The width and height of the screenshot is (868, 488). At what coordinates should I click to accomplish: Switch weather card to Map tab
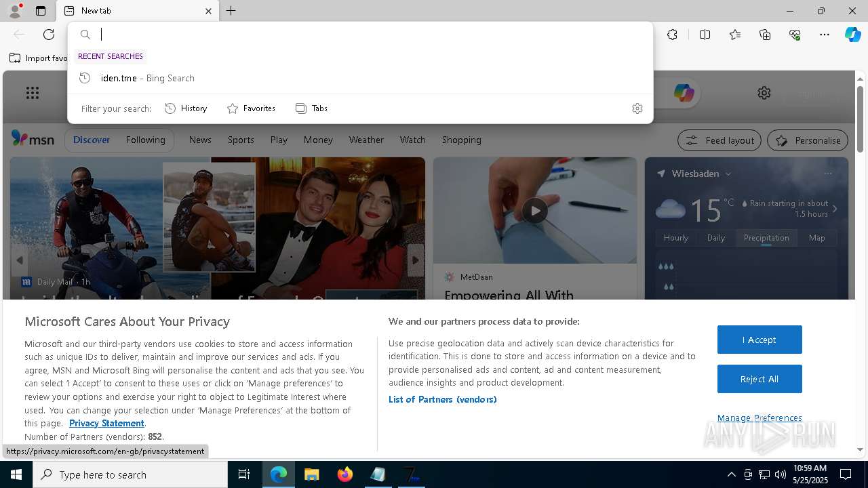[817, 238]
